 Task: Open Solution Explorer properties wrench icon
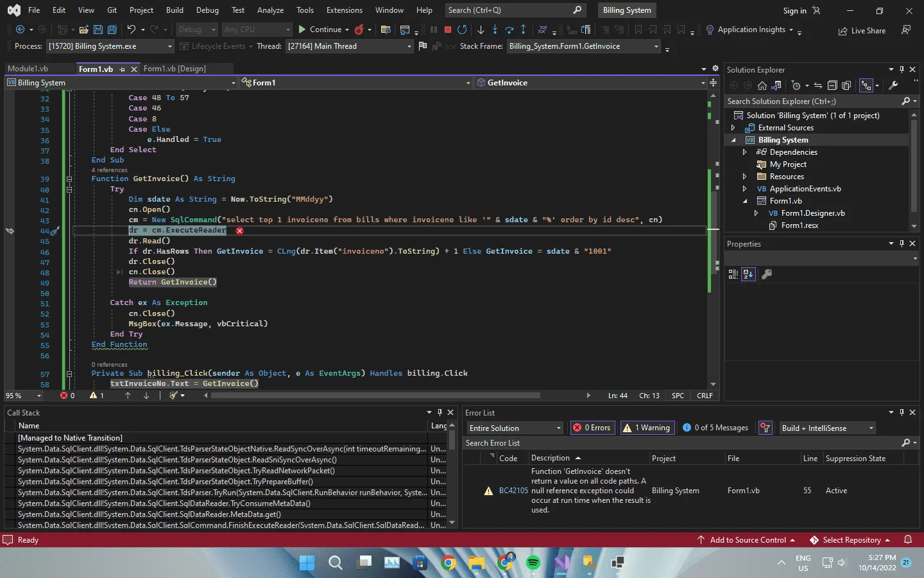[x=893, y=85]
